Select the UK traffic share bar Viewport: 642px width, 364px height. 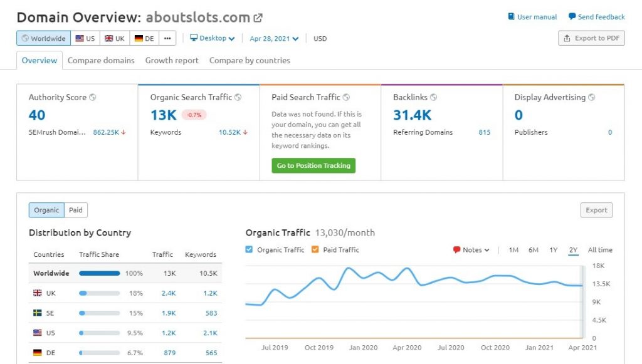click(99, 293)
